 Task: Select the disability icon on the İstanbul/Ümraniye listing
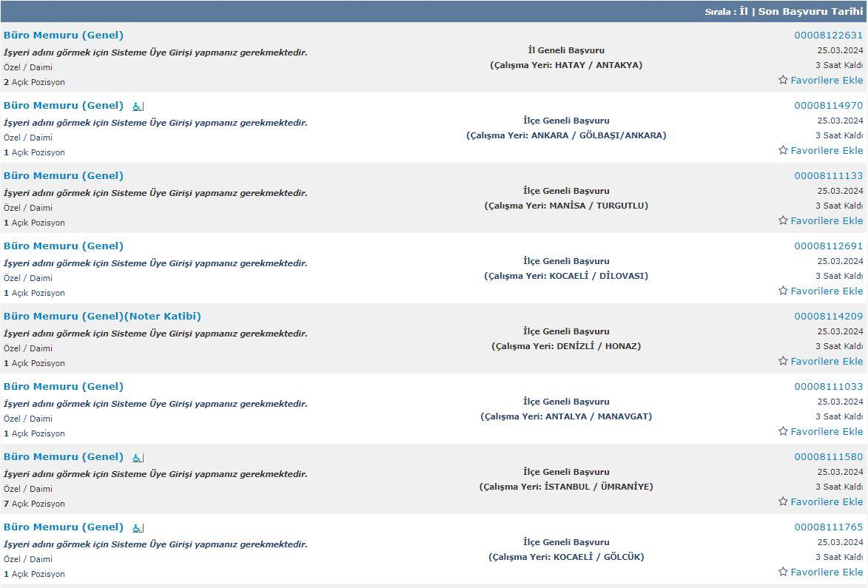pyautogui.click(x=138, y=458)
